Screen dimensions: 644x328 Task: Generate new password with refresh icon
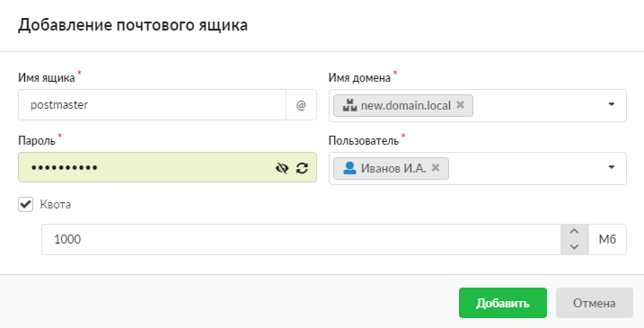(x=302, y=168)
